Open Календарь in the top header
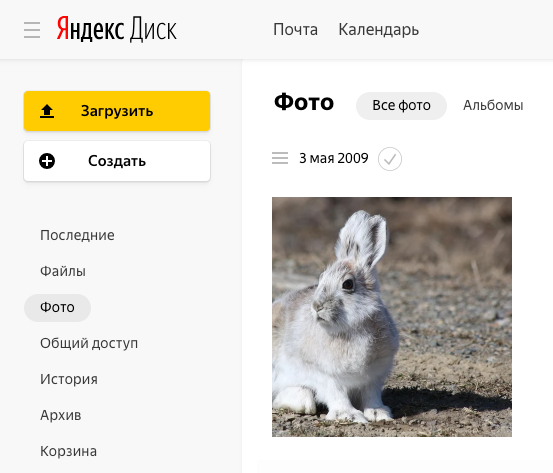This screenshot has height=473, width=553. (x=379, y=30)
